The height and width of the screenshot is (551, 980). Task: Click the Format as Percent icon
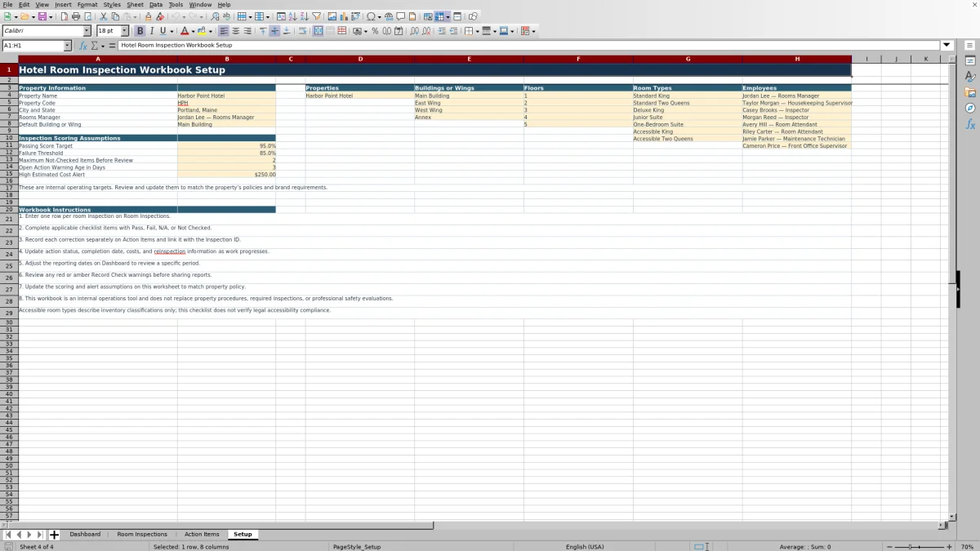pyautogui.click(x=375, y=31)
